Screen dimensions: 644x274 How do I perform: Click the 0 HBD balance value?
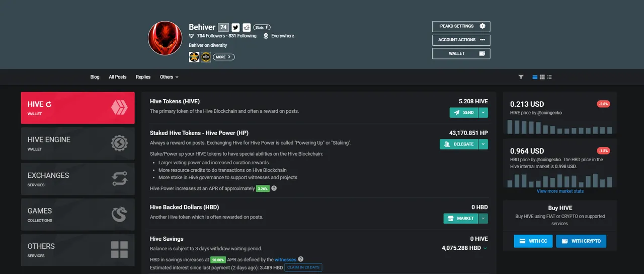479,207
